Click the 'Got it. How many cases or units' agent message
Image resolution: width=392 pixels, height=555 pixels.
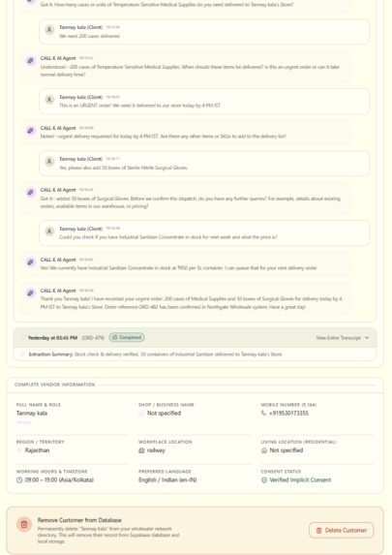click(x=166, y=5)
